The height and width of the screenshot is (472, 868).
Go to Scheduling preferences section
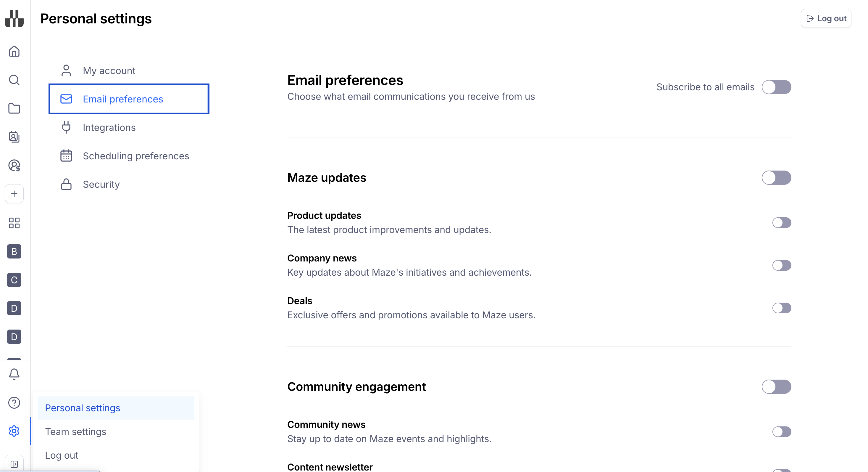coord(136,156)
